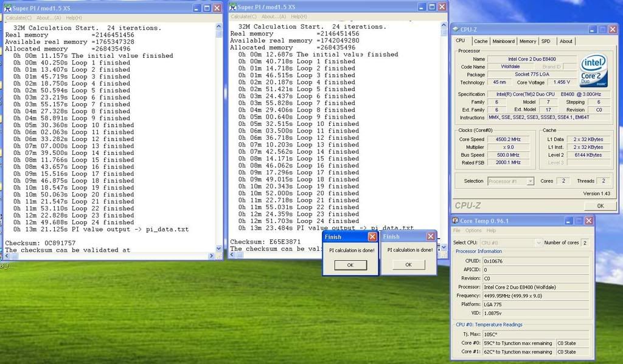This screenshot has width=623, height=364.
Task: Click the checksum line E65E3871 in right Super PI
Action: coord(265,242)
